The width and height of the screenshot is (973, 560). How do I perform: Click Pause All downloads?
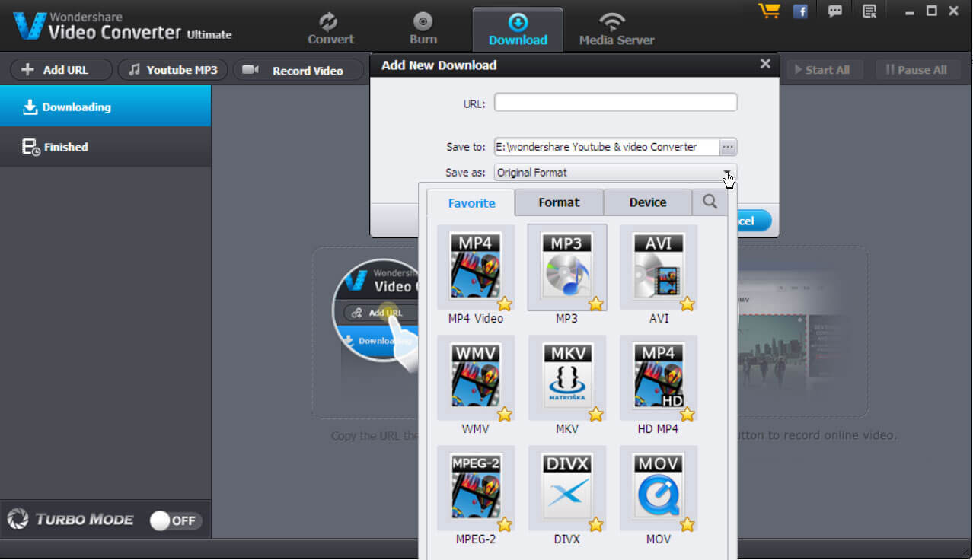pyautogui.click(x=917, y=70)
